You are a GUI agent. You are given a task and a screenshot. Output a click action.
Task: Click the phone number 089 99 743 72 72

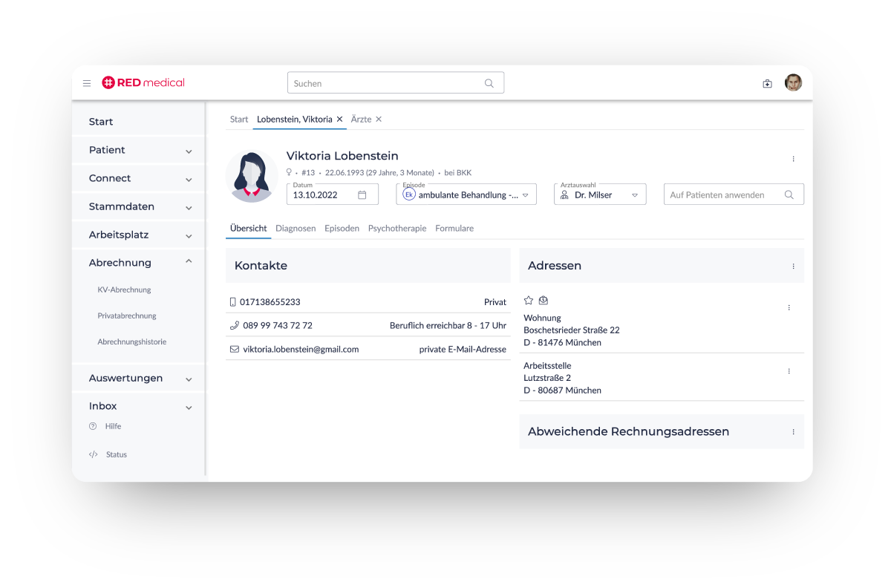point(278,325)
